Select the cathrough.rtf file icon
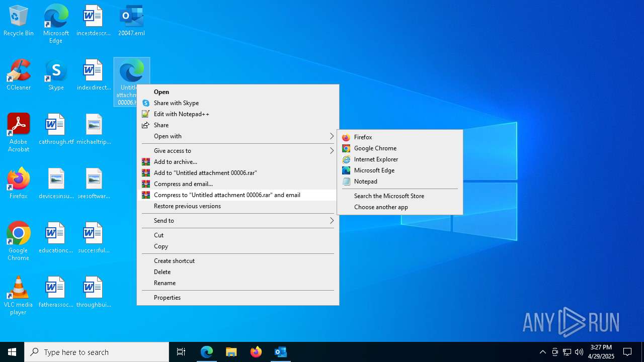The image size is (644, 362). 56,130
